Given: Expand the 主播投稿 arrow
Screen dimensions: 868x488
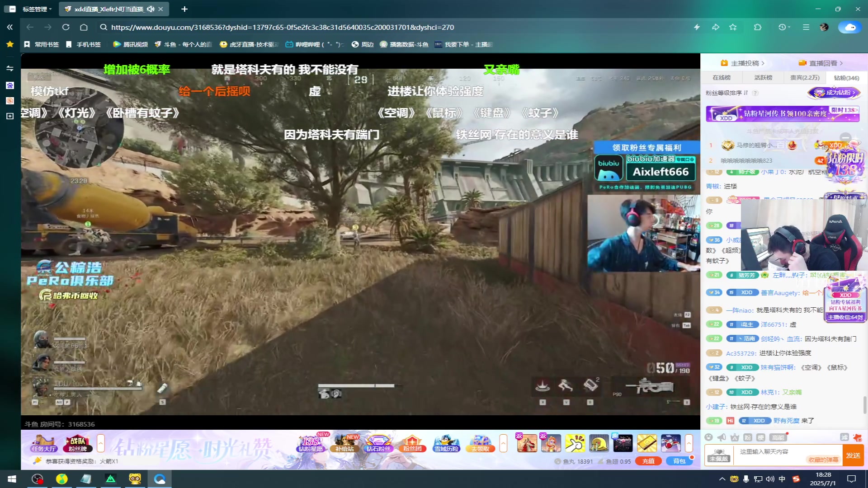Looking at the screenshot, I should [x=763, y=63].
